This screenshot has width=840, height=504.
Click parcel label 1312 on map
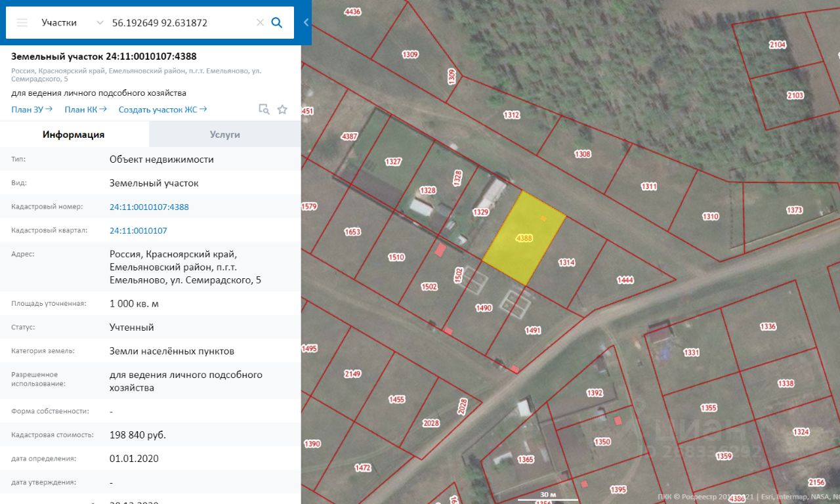coord(512,115)
